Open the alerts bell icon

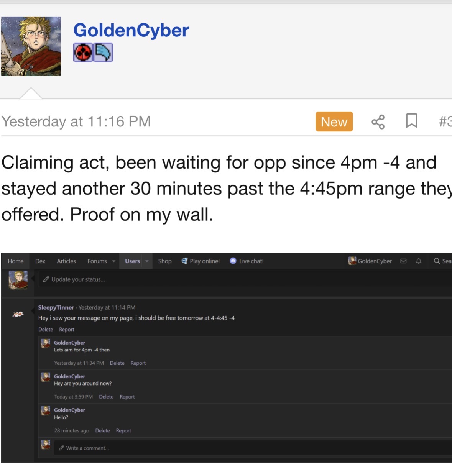(419, 261)
